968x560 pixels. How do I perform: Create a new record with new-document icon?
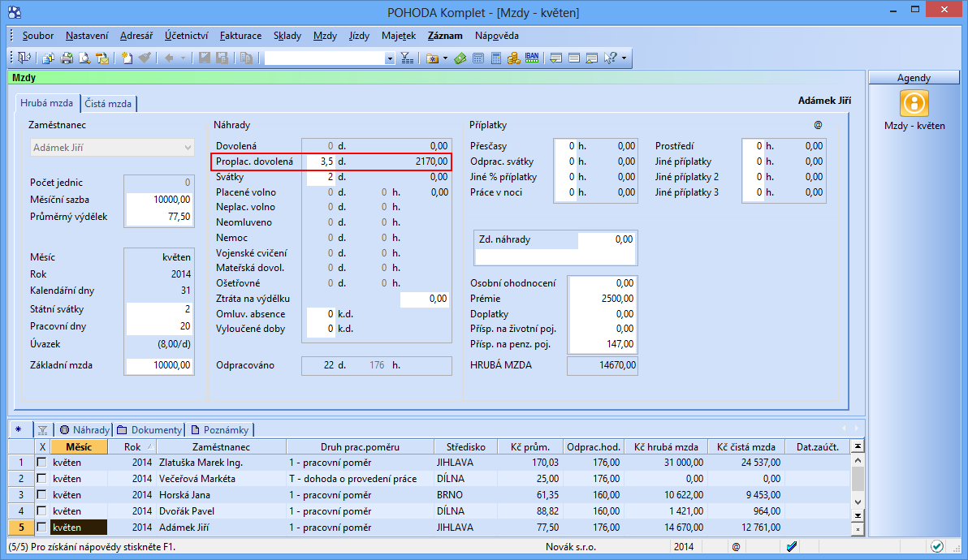127,58
